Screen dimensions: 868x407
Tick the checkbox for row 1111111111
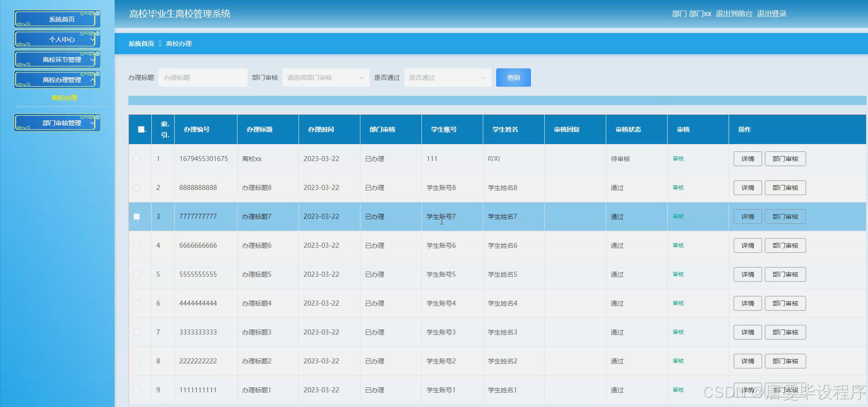point(137,390)
